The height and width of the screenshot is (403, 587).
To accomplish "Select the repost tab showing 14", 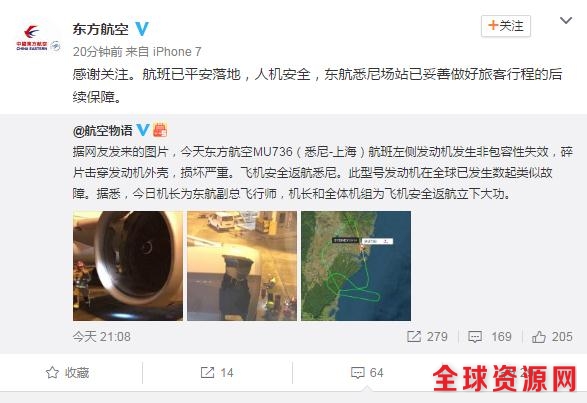I will [217, 373].
